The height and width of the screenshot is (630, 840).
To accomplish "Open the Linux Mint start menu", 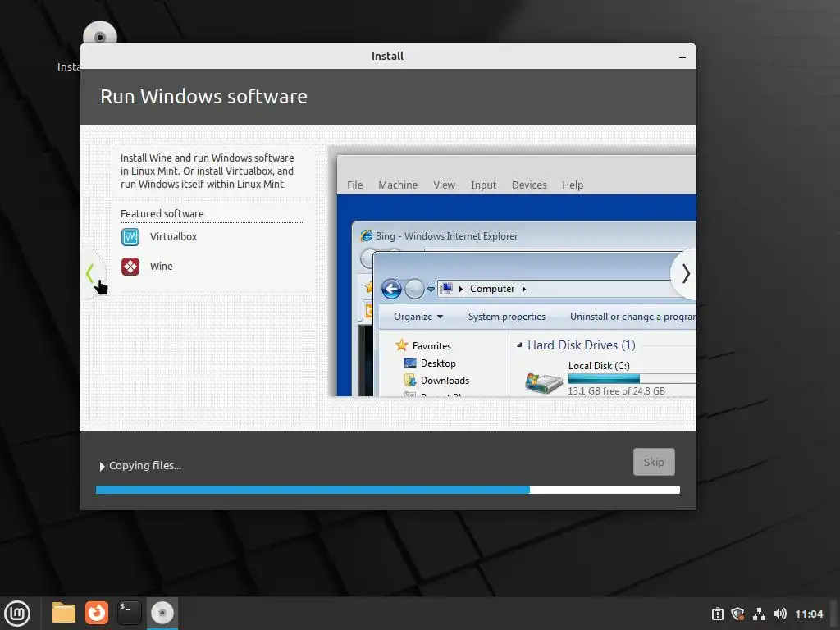I will tap(17, 613).
